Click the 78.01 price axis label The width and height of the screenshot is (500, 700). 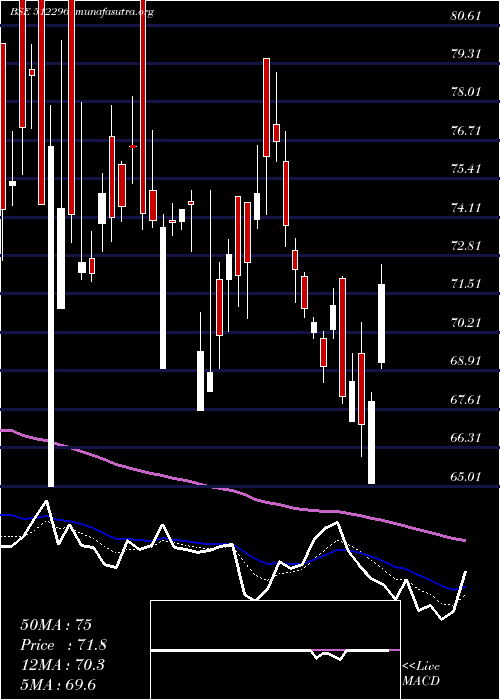click(466, 92)
